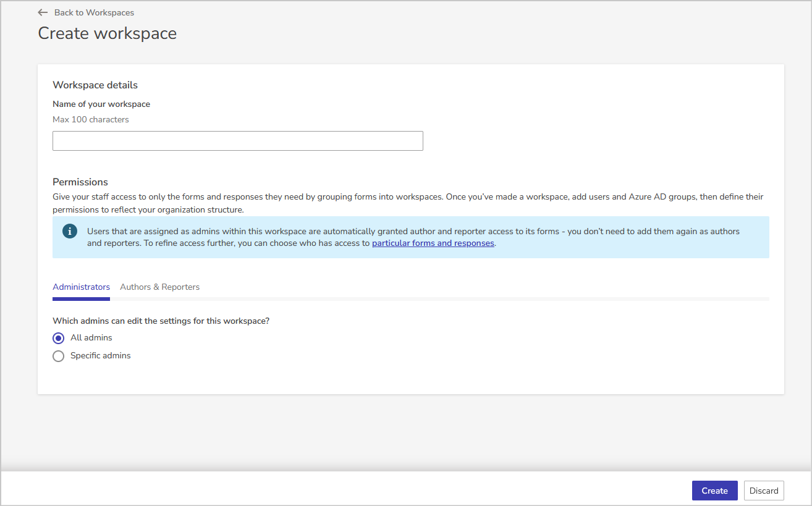Click the Create workspace page heading
Image resolution: width=812 pixels, height=506 pixels.
tap(108, 33)
